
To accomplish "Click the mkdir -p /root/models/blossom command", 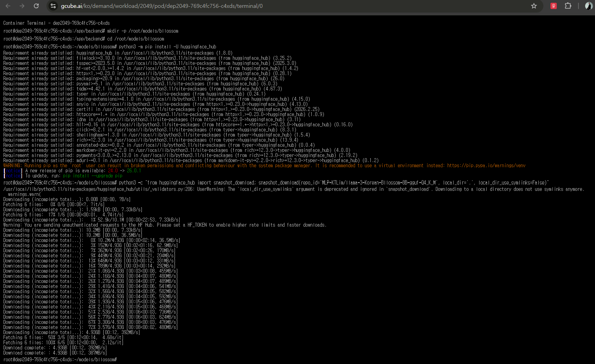I will click(x=143, y=31).
